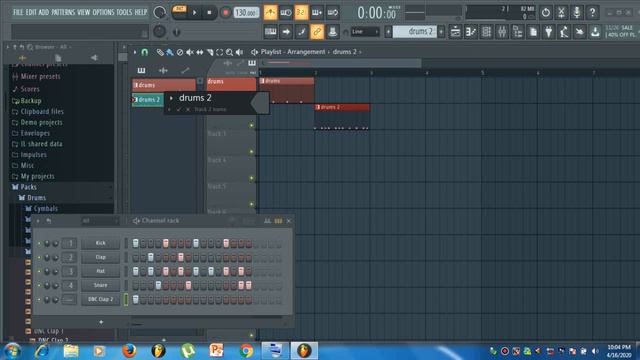This screenshot has width=640, height=360.
Task: Open the drums 2 pattern selector
Action: [415, 31]
